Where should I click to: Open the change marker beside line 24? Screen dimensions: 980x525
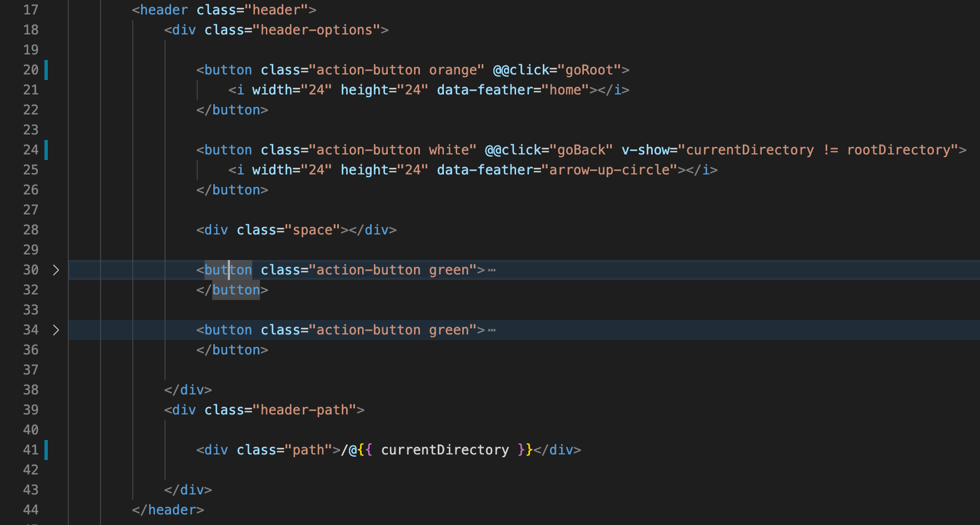pyautogui.click(x=46, y=150)
